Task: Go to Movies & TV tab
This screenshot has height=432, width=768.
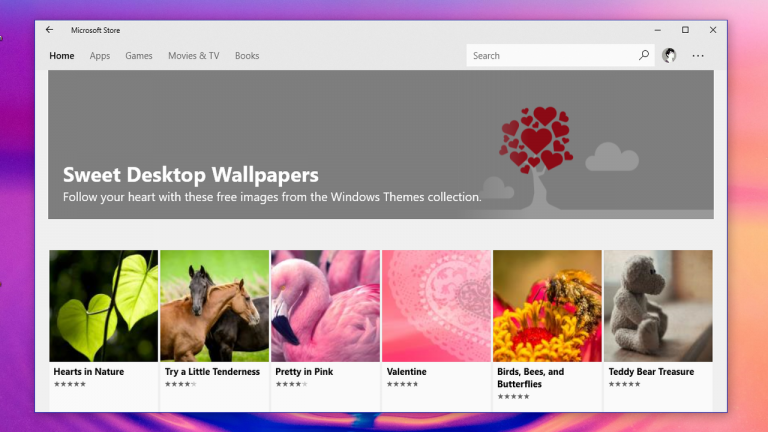Action: tap(194, 56)
